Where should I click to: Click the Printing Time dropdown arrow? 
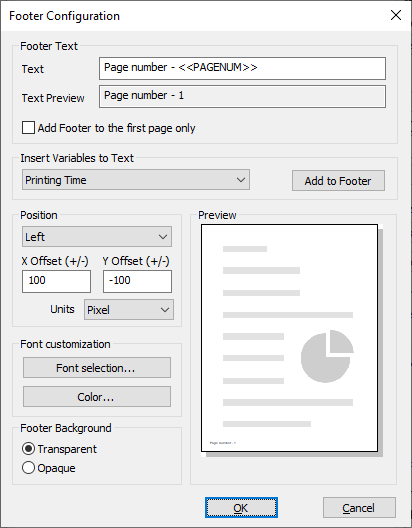click(x=241, y=180)
